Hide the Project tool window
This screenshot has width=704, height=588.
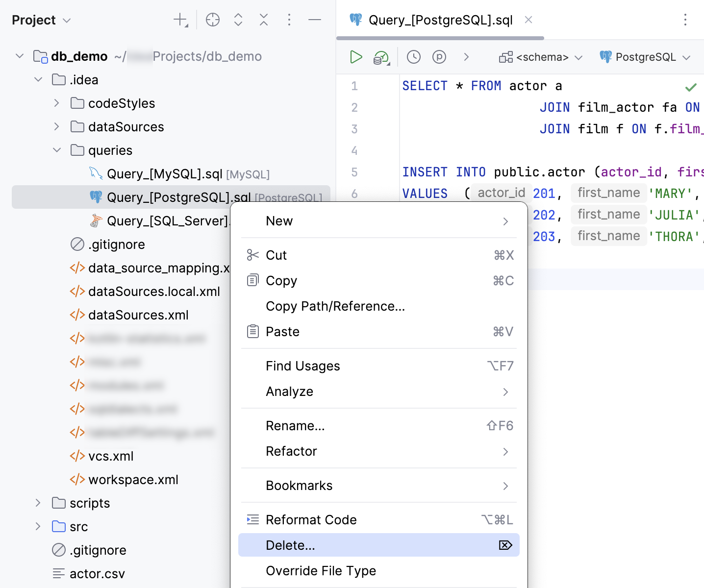[315, 20]
